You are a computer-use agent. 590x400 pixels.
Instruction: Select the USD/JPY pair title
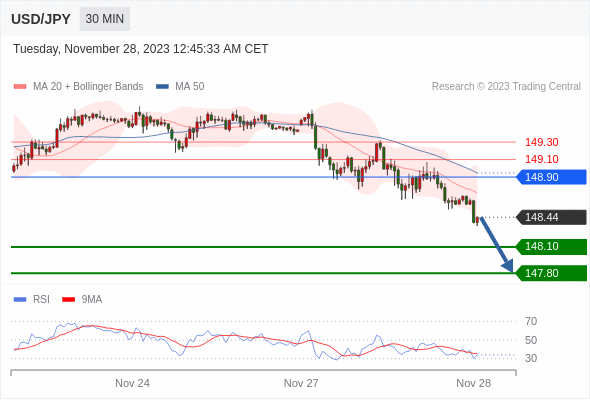click(41, 19)
